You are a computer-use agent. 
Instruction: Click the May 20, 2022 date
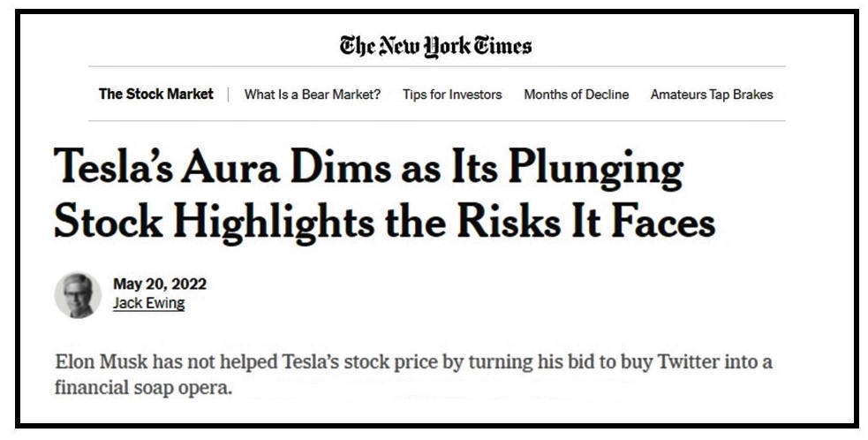[160, 284]
